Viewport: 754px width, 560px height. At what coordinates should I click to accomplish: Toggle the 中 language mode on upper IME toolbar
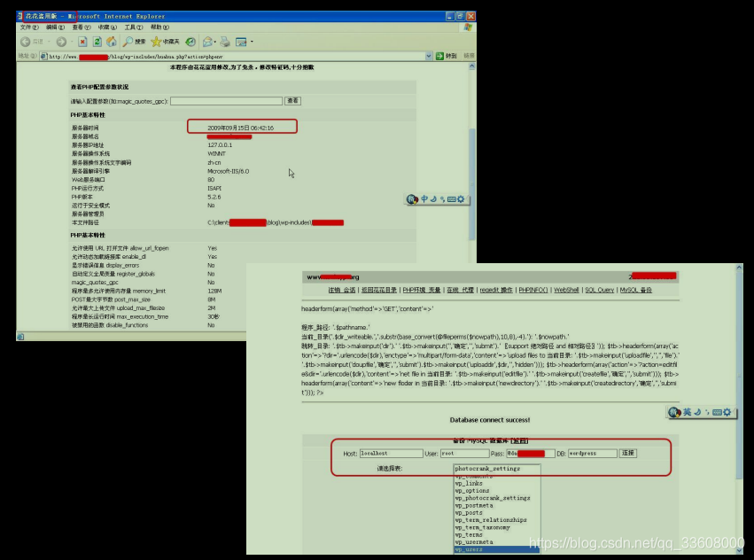click(x=424, y=198)
